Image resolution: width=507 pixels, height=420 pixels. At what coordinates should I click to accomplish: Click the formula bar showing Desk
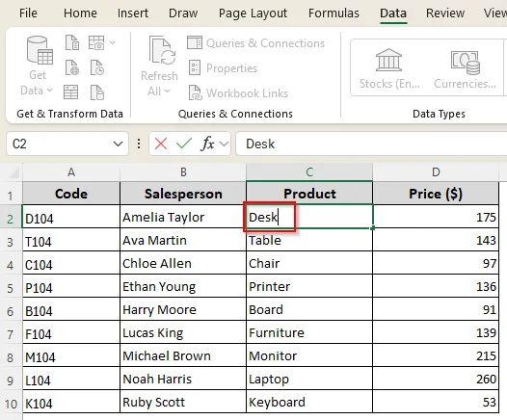coord(371,144)
